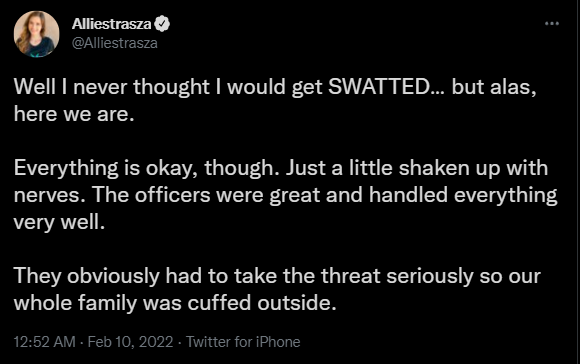580x364 pixels.
Task: Click the word 'threat' in the tweet
Action: click(350, 276)
